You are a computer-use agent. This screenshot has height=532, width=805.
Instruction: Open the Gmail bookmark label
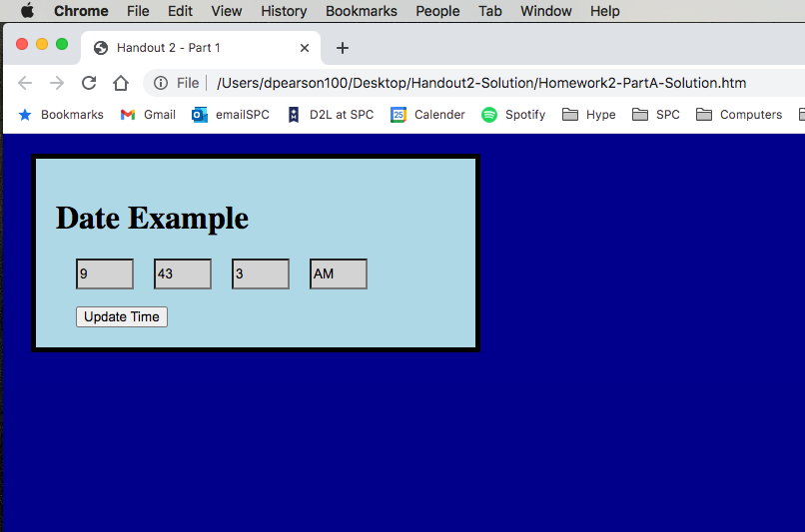[x=160, y=115]
